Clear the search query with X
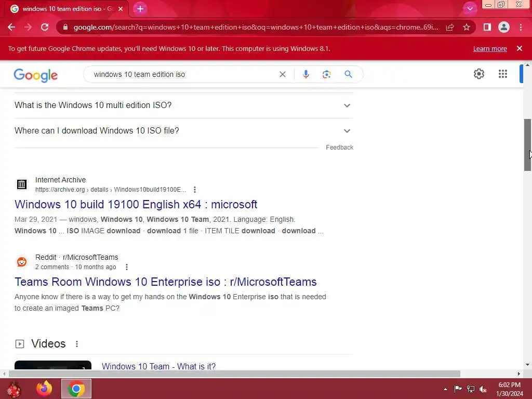This screenshot has width=532, height=399. coord(282,74)
